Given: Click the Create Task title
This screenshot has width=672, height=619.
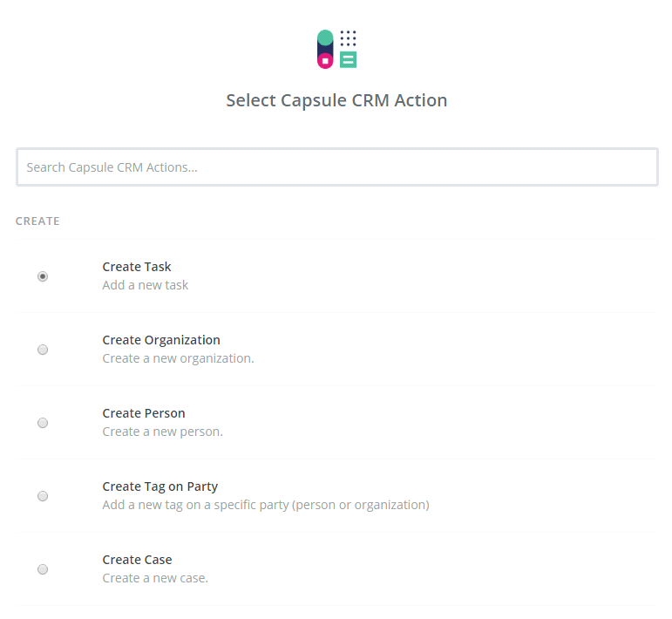Looking at the screenshot, I should click(x=137, y=267).
